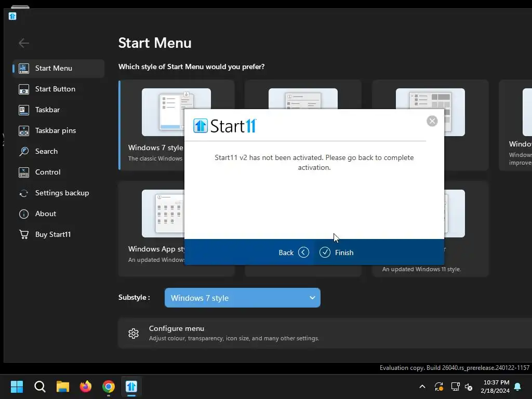Open Control settings in sidebar
Screen dimensions: 532x399
click(x=58, y=172)
